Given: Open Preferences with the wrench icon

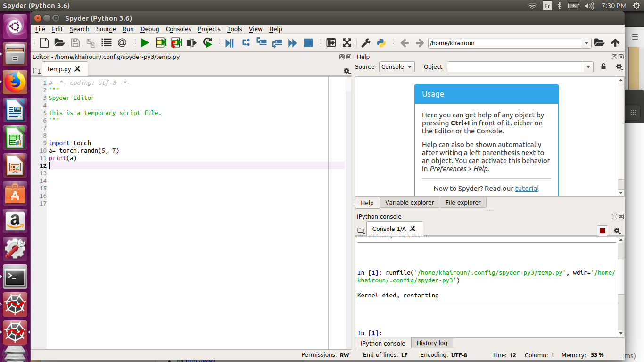Looking at the screenshot, I should (x=366, y=43).
